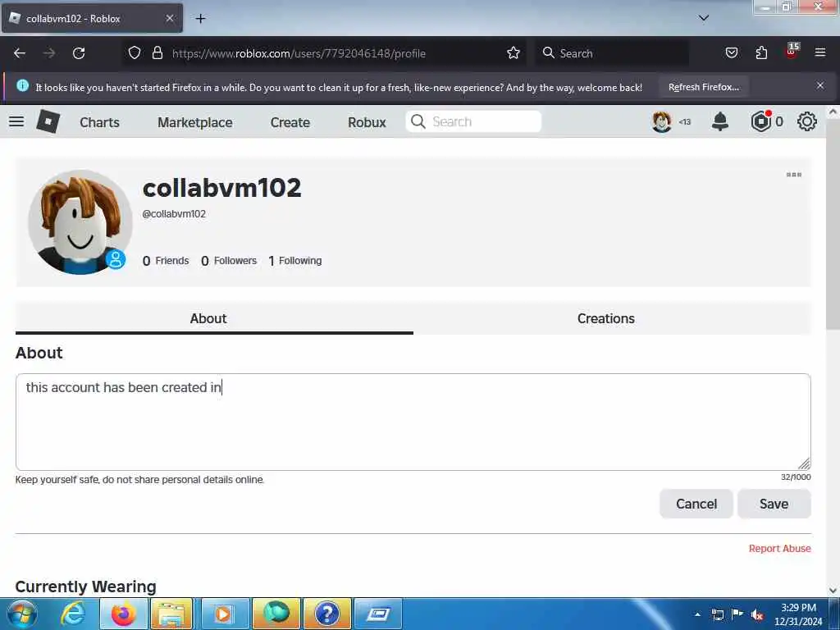The height and width of the screenshot is (630, 840).
Task: Open the Windows Start button
Action: (22, 614)
